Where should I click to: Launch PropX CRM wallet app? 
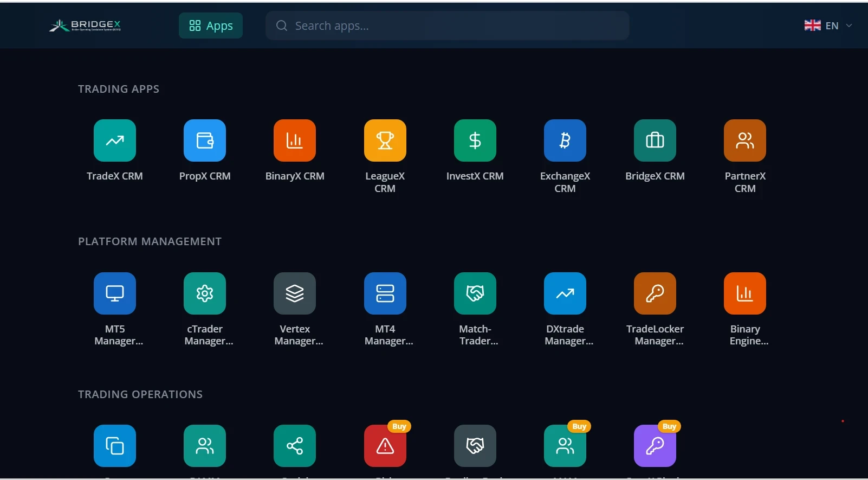point(205,140)
